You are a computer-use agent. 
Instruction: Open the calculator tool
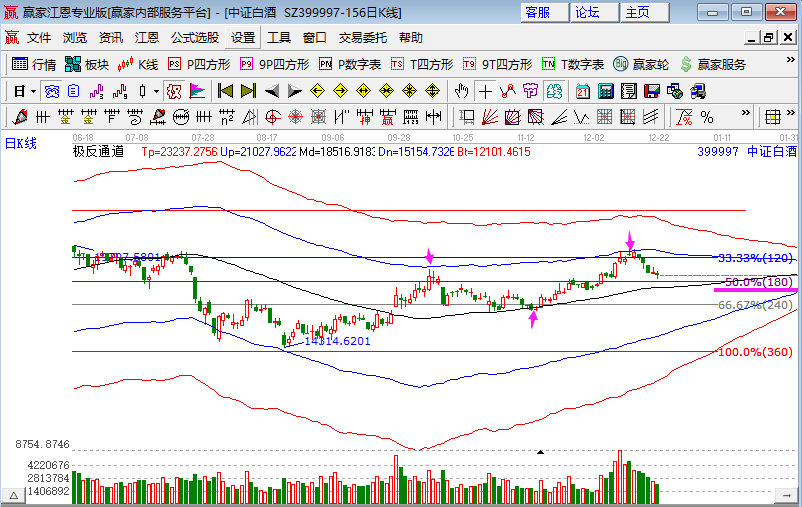[606, 92]
